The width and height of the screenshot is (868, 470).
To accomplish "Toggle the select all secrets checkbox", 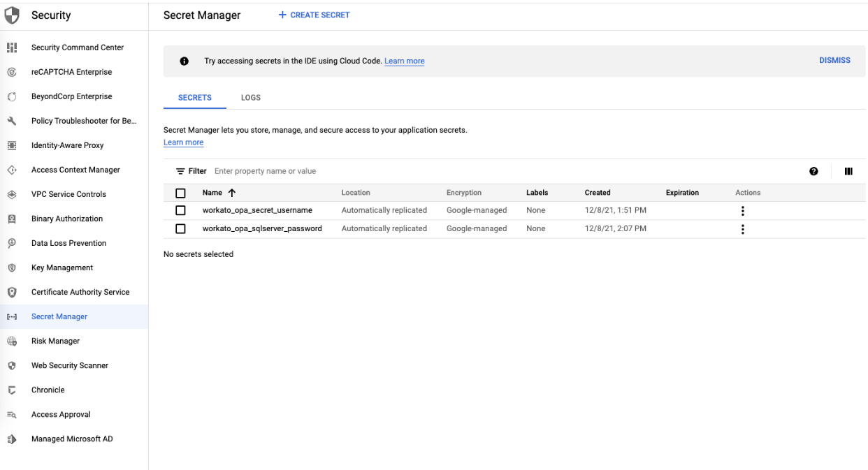I will (x=180, y=193).
